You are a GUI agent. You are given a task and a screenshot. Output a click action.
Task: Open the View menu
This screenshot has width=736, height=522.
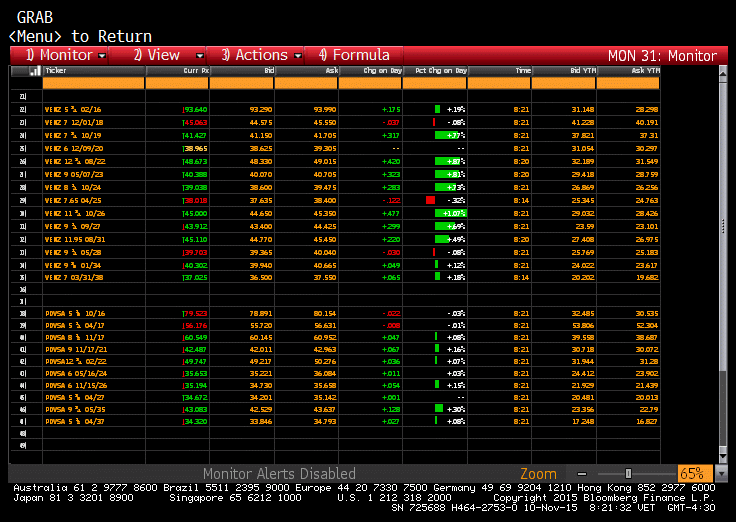157,55
